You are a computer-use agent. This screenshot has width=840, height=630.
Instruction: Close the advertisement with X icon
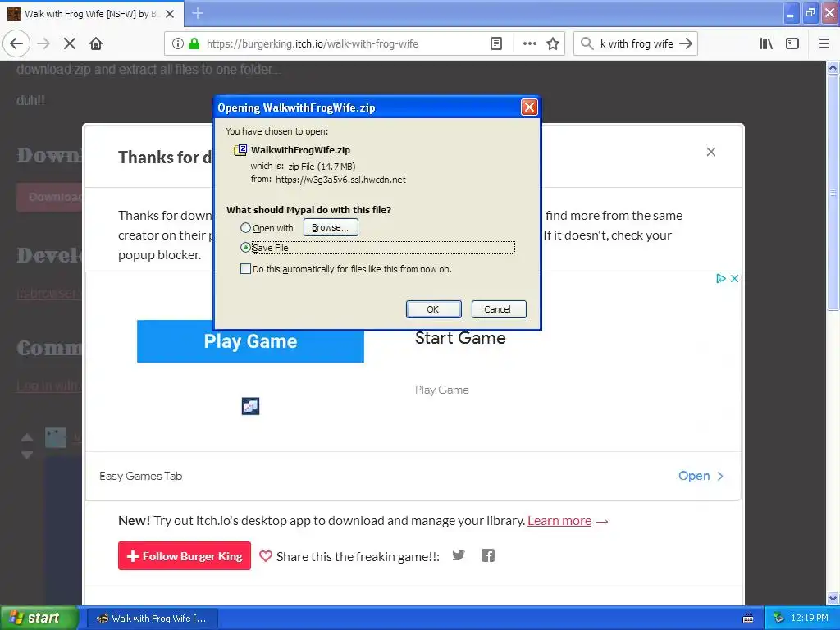coord(734,278)
